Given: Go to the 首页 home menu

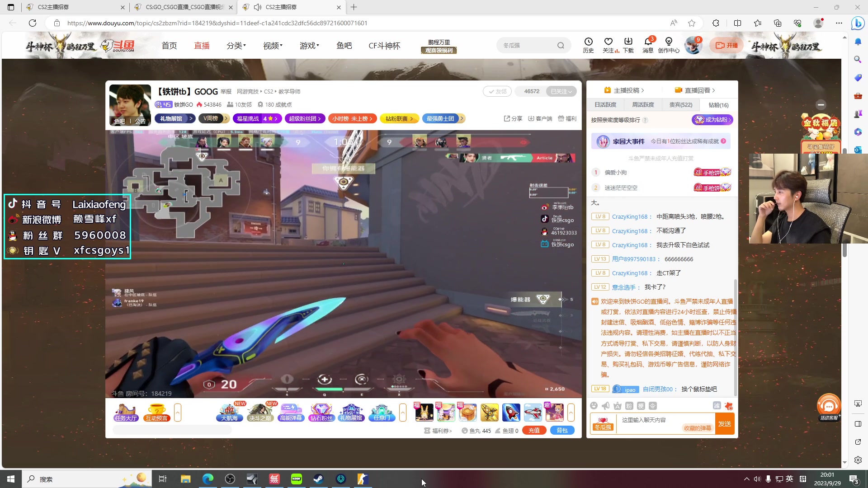Looking at the screenshot, I should click(x=169, y=46).
